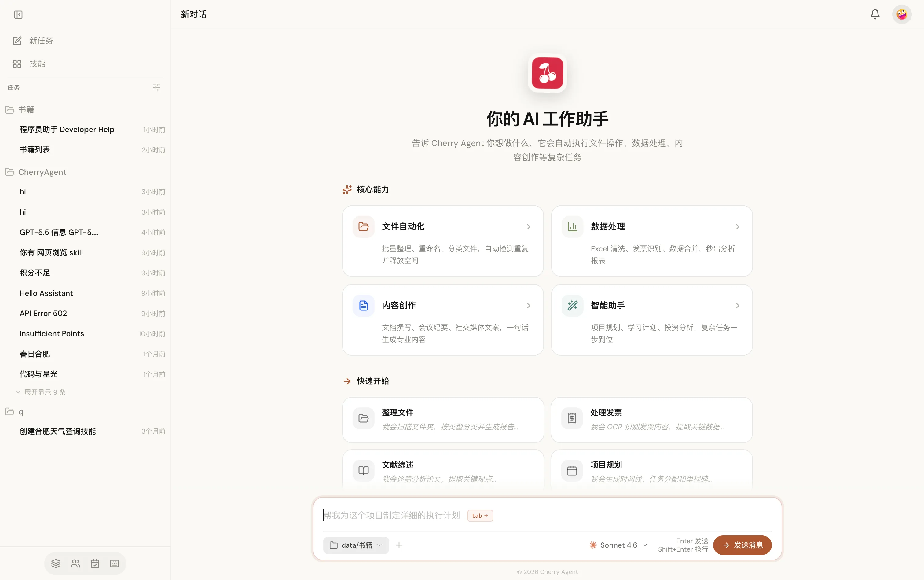Click the tab autocomplete hint badge
The width and height of the screenshot is (924, 580).
[480, 515]
